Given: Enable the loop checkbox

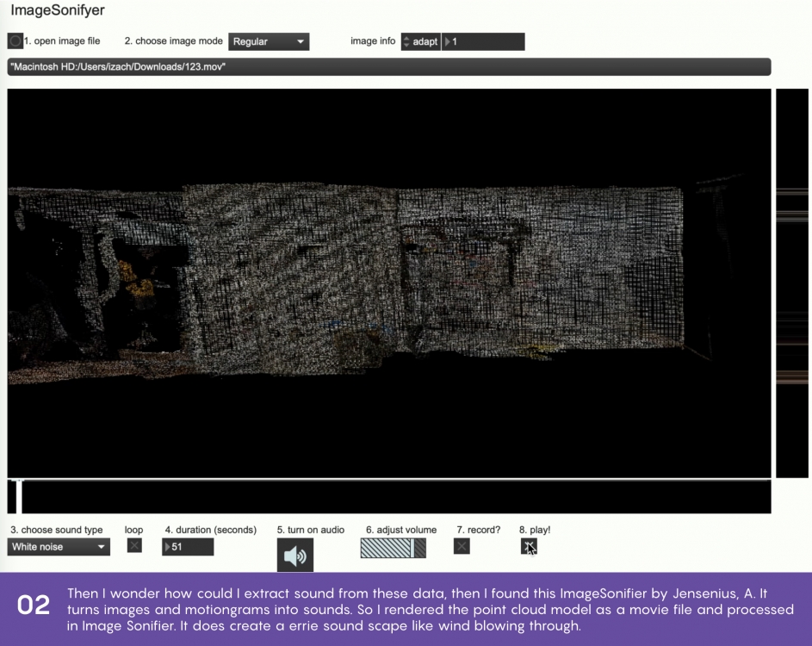Looking at the screenshot, I should pyautogui.click(x=134, y=545).
